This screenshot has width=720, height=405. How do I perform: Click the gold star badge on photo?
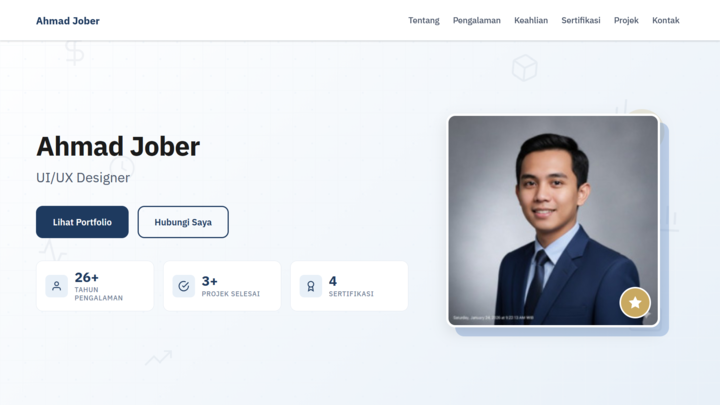point(635,303)
